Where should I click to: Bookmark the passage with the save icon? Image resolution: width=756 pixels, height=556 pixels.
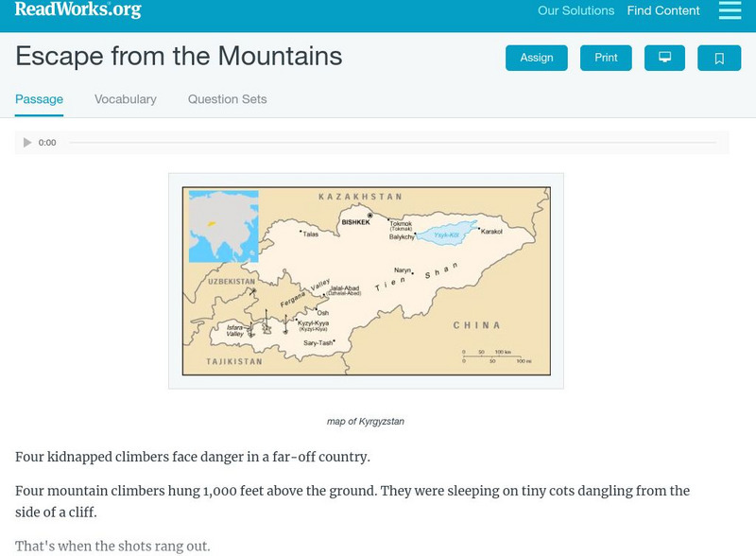(x=719, y=58)
